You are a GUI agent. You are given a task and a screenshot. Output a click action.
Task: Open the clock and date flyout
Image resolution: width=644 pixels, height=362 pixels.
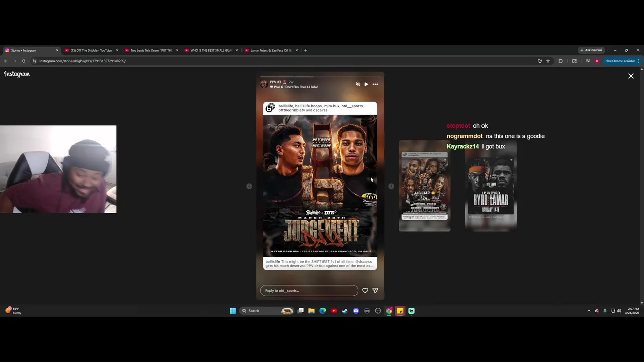pos(632,311)
